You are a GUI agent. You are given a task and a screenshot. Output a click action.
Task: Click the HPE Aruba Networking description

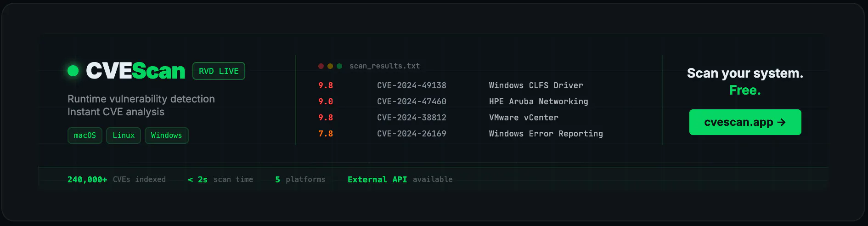click(x=539, y=102)
